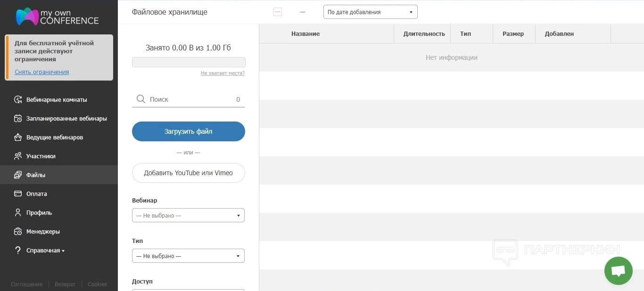Screen dimensions: 644x291
Task: Click the scheduled webinars calendar icon
Action: [18, 118]
